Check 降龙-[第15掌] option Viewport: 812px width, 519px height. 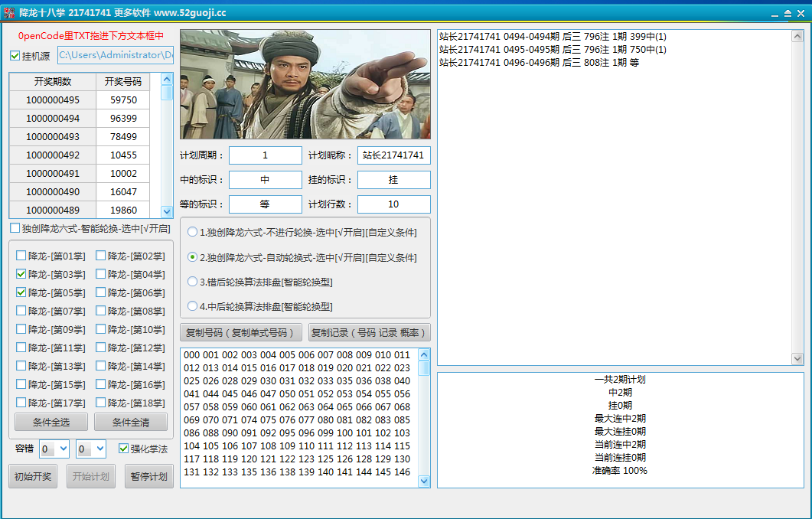[21, 384]
